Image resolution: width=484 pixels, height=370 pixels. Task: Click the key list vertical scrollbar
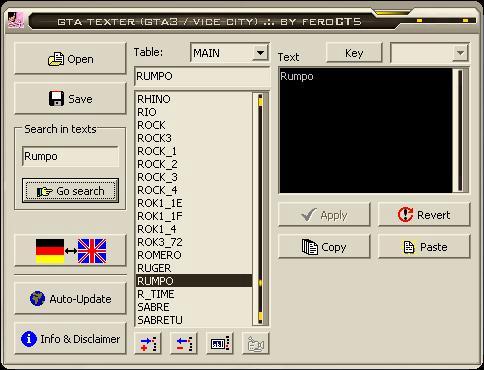coord(260,209)
